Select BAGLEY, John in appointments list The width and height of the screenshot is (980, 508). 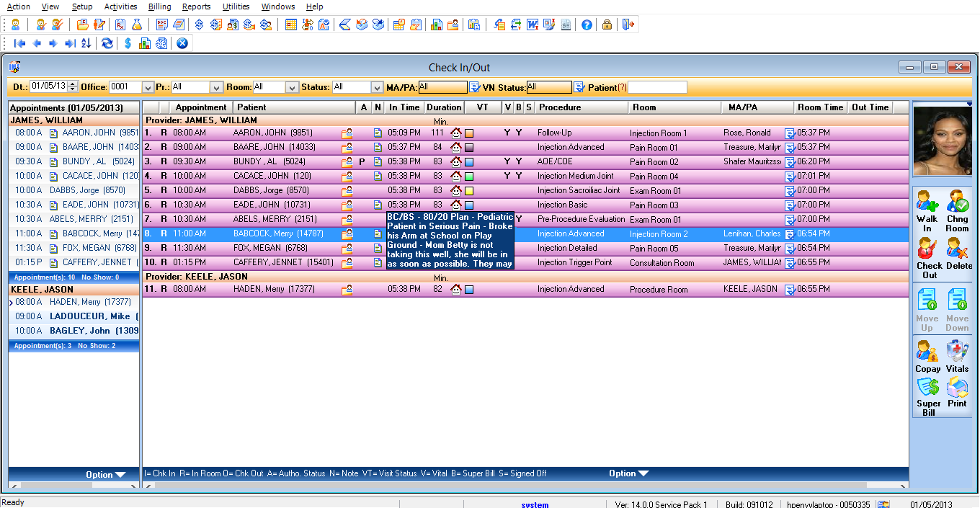pos(74,331)
